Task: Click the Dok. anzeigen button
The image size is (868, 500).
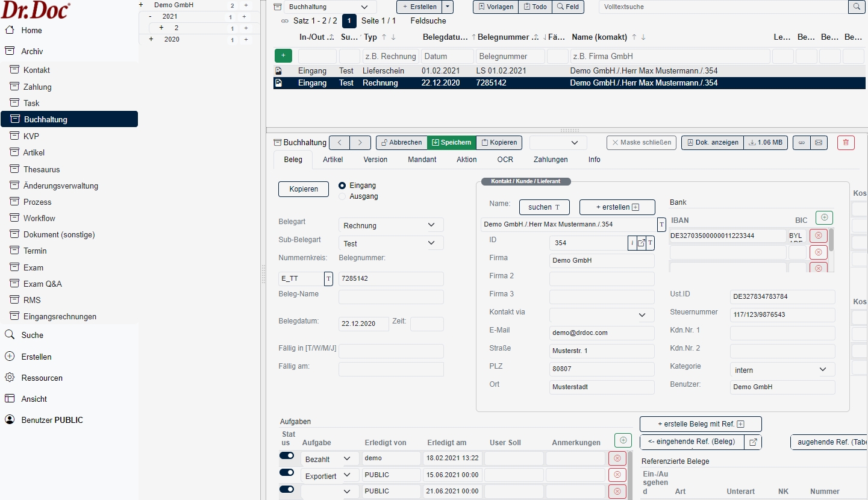Action: [713, 143]
